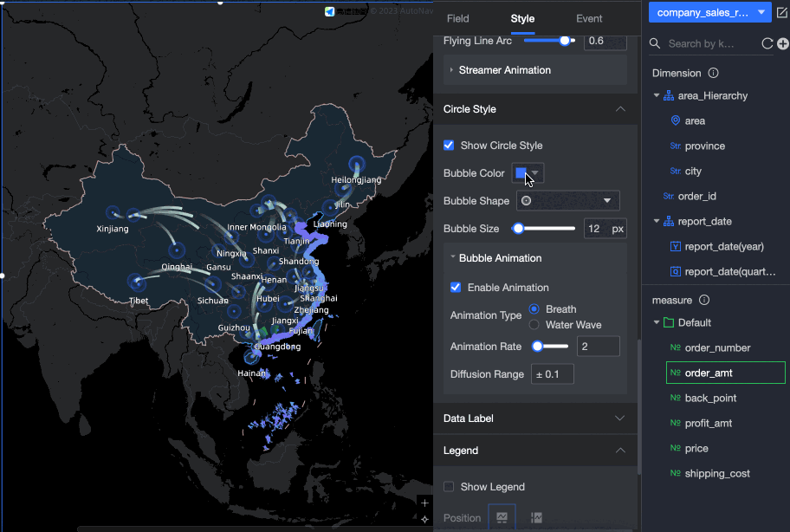This screenshot has height=532, width=790.
Task: Select the order_id dimension field
Action: pyautogui.click(x=696, y=197)
